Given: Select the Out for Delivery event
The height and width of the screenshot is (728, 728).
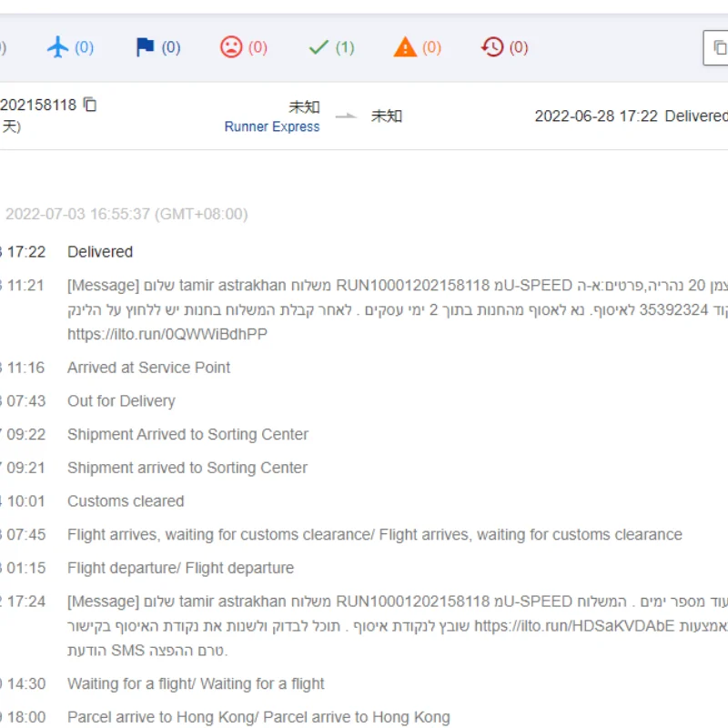Looking at the screenshot, I should pyautogui.click(x=121, y=400).
